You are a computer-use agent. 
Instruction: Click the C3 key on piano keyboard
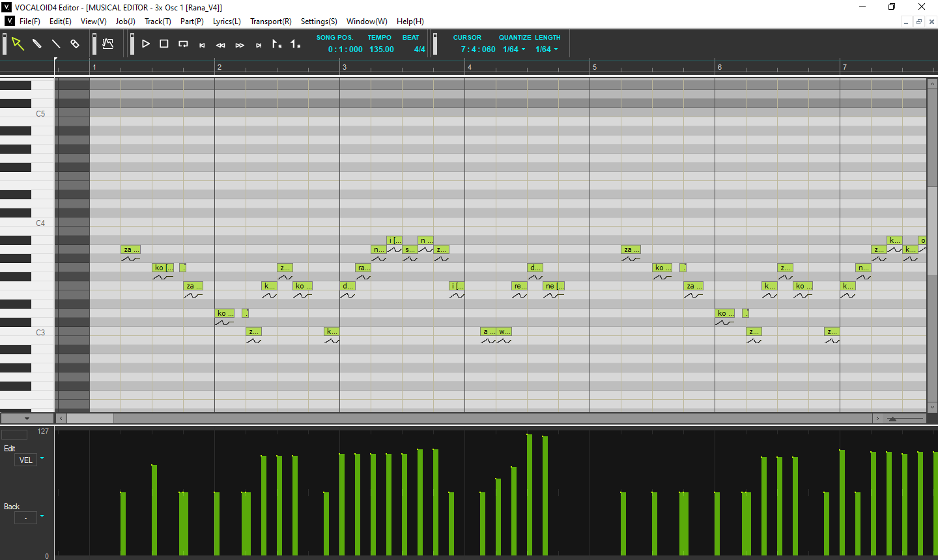tap(27, 333)
